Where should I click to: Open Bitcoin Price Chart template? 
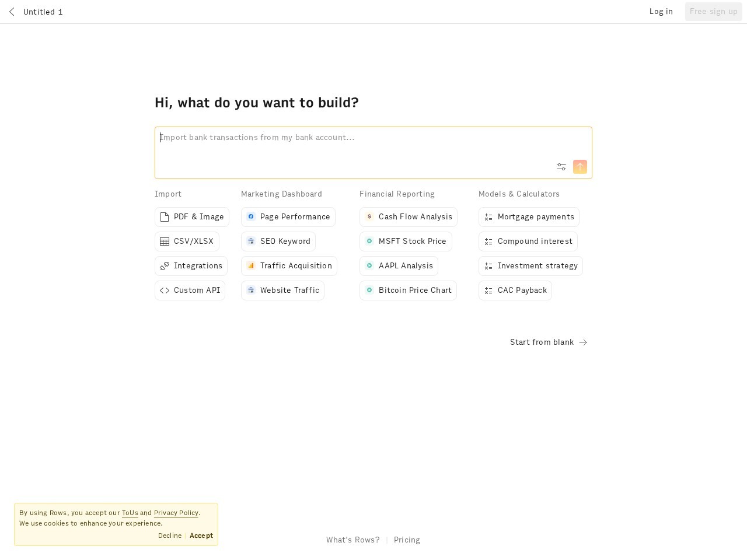pyautogui.click(x=408, y=290)
